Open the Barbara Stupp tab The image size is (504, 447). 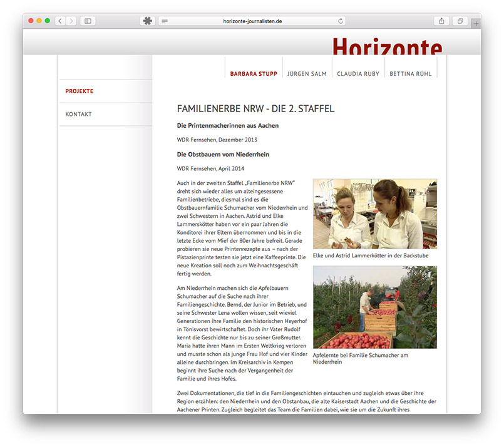(254, 74)
